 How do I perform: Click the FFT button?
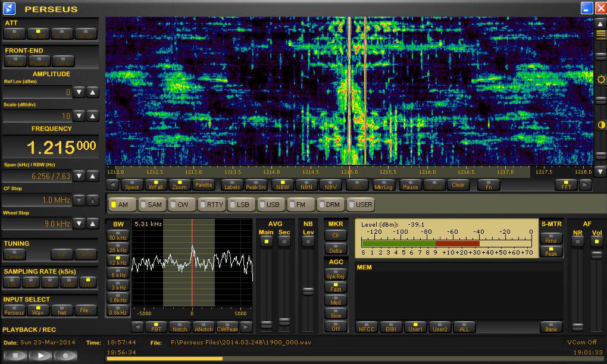click(x=567, y=185)
